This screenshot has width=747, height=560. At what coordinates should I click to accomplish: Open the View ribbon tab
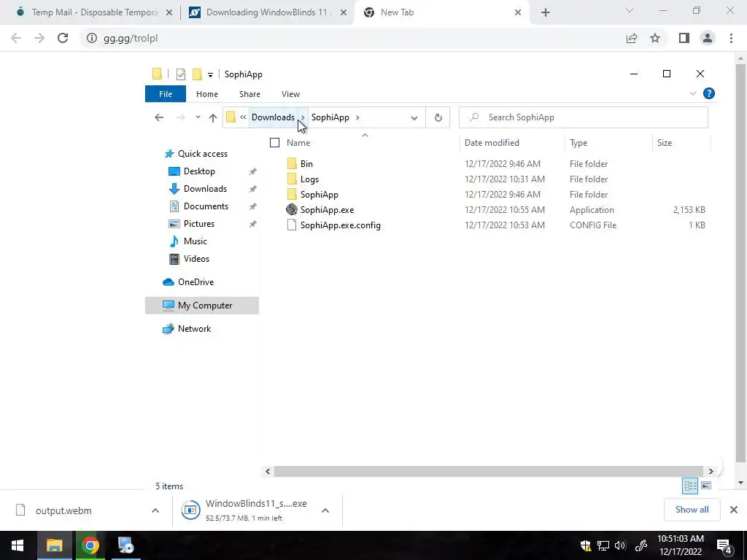click(x=290, y=94)
